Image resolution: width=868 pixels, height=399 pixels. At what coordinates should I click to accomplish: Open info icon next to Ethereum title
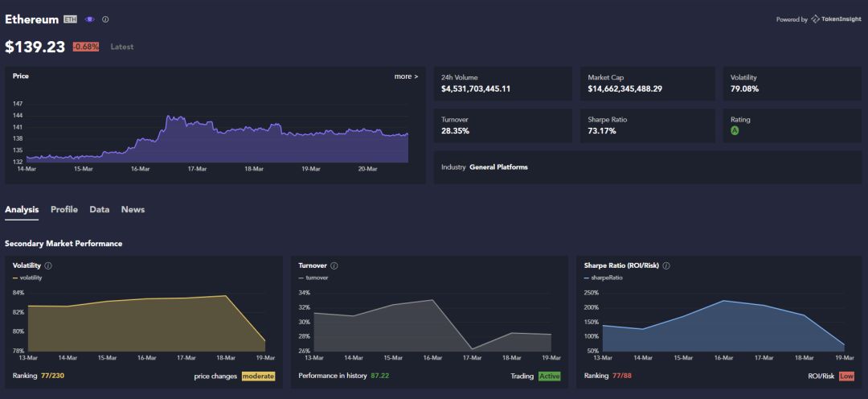click(105, 19)
